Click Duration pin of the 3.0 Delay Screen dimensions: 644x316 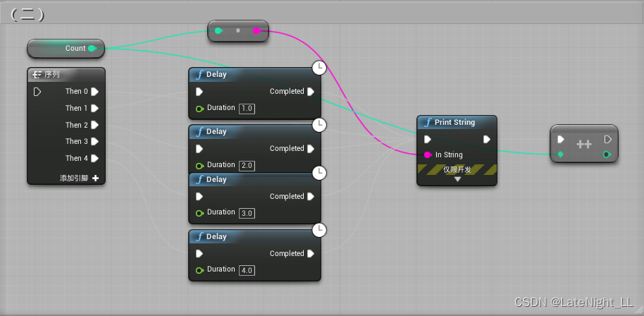tap(199, 213)
